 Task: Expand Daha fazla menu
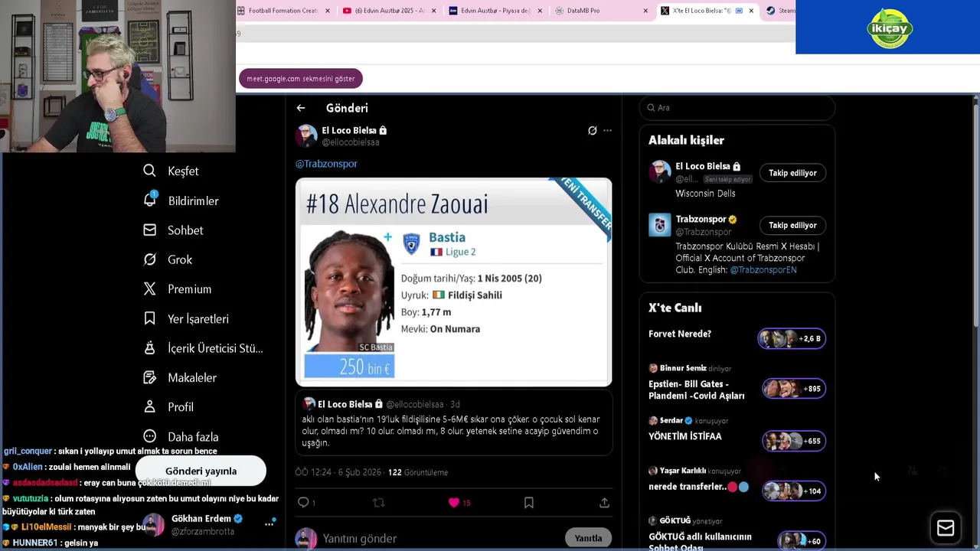(x=181, y=437)
